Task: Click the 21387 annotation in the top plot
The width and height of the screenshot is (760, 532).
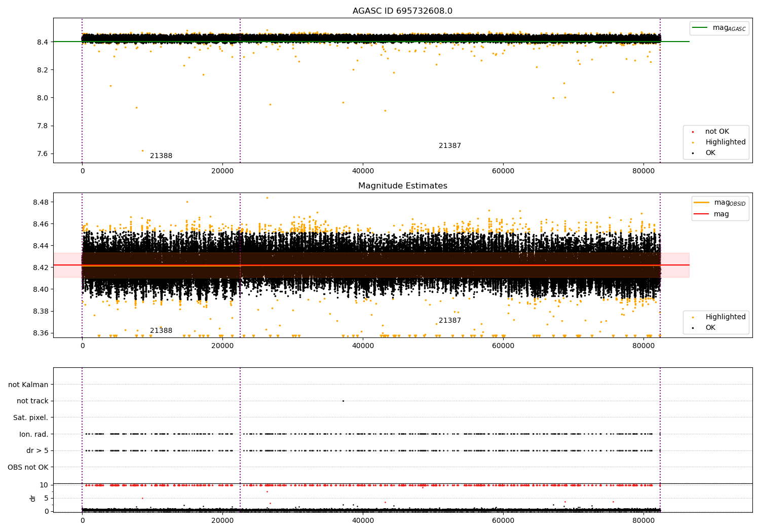Action: 450,146
